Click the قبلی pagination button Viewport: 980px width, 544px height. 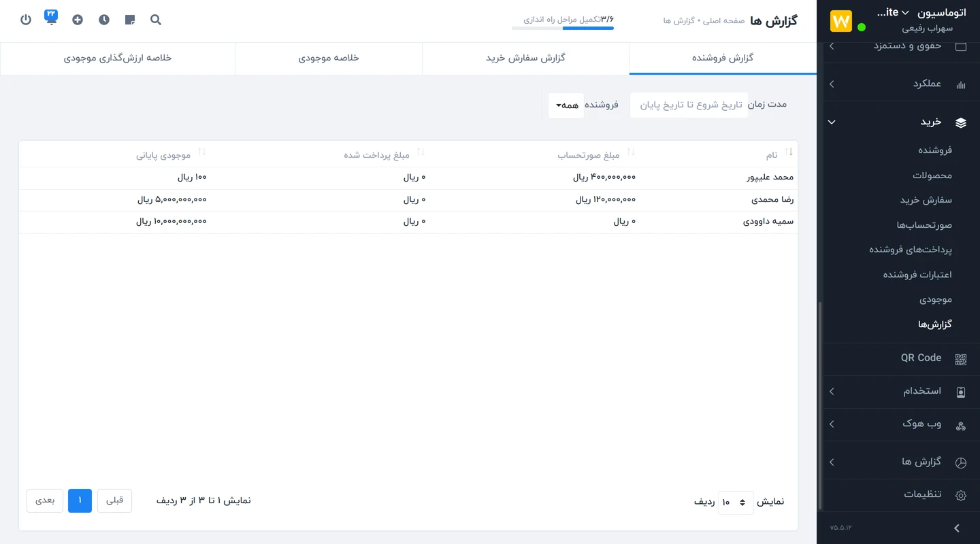point(114,500)
